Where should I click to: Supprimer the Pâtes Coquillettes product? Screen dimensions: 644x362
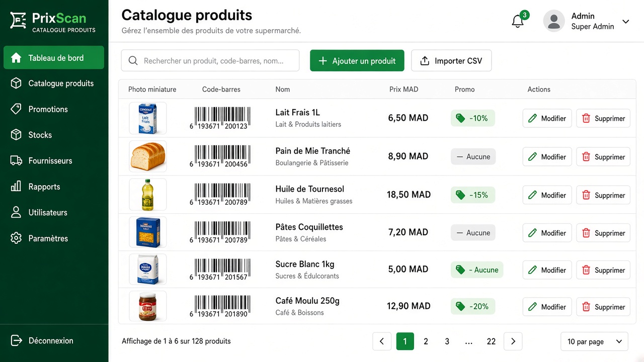pos(603,233)
